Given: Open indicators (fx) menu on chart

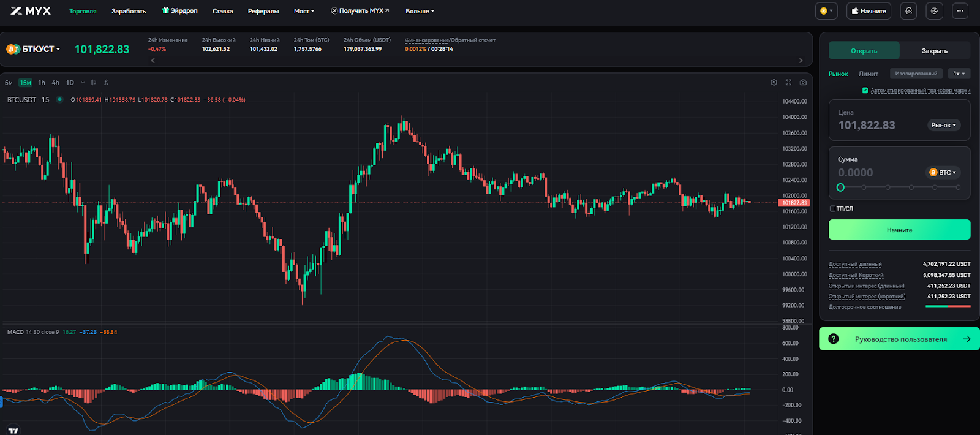Looking at the screenshot, I should coord(106,83).
